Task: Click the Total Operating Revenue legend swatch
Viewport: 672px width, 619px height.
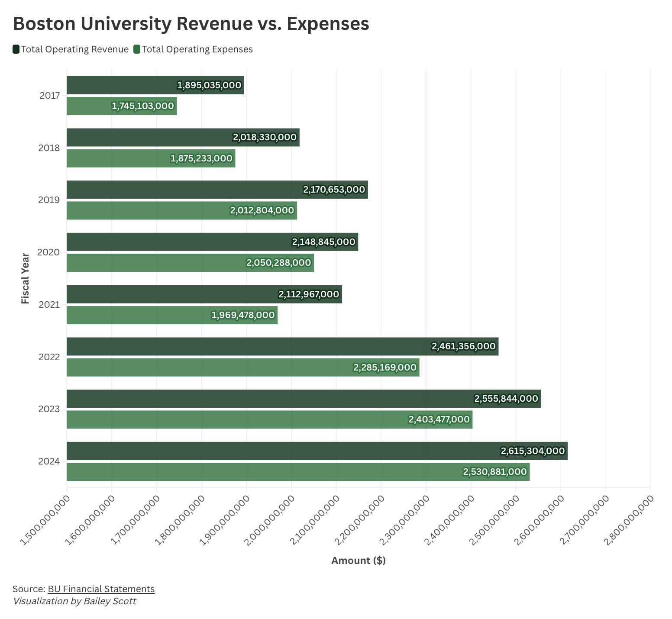Action: pos(16,49)
